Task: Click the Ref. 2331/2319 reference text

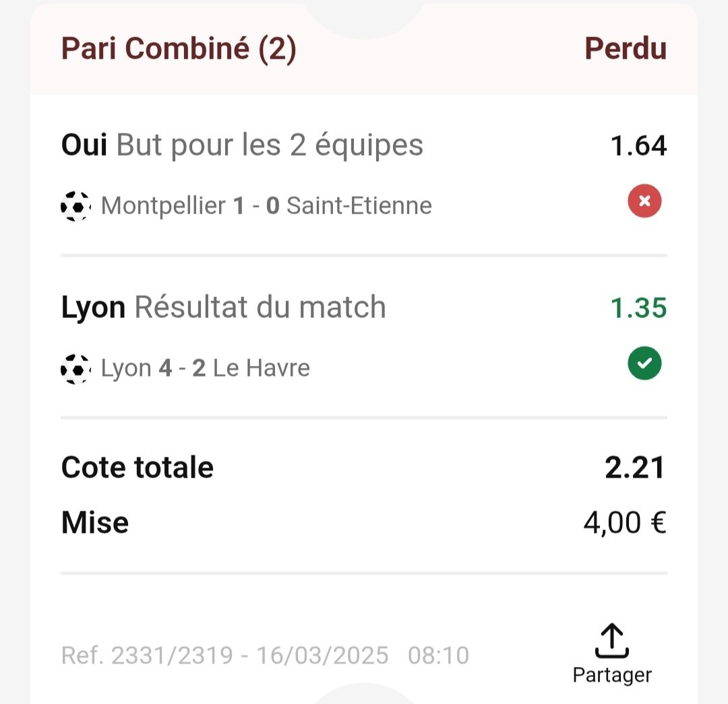Action: point(147,655)
